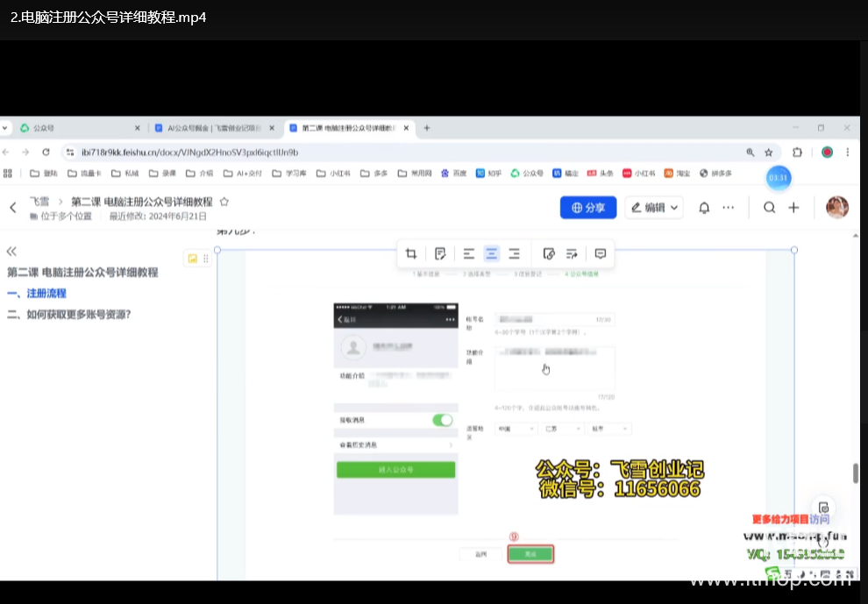Search within Feishu using the magnifier
868x604 pixels.
[x=770, y=208]
